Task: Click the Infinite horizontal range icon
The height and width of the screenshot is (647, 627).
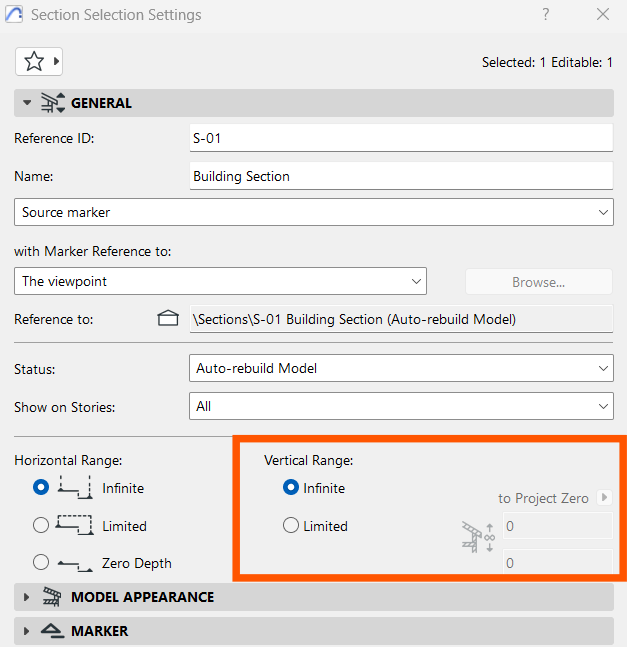Action: 75,487
